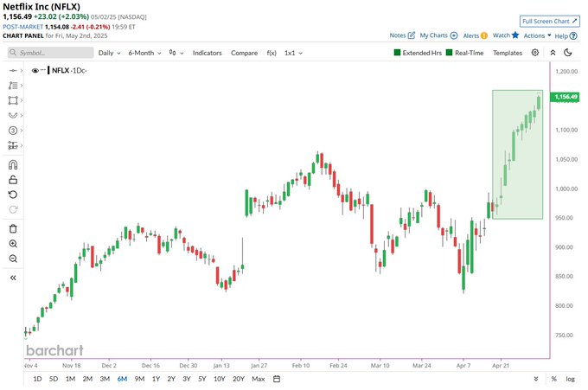Open the chart type bar-style dropdown
The width and height of the screenshot is (588, 390).
pyautogui.click(x=176, y=53)
